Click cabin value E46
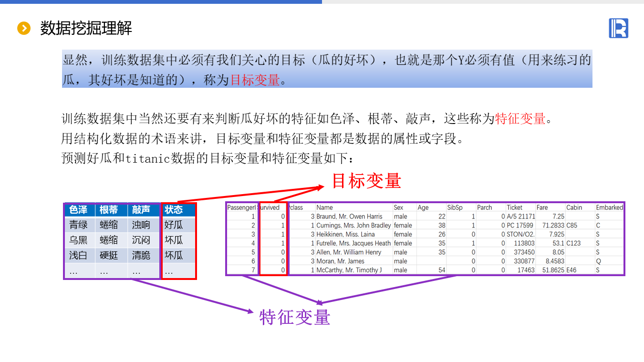Image resolution: width=644 pixels, height=362 pixels. (x=571, y=270)
